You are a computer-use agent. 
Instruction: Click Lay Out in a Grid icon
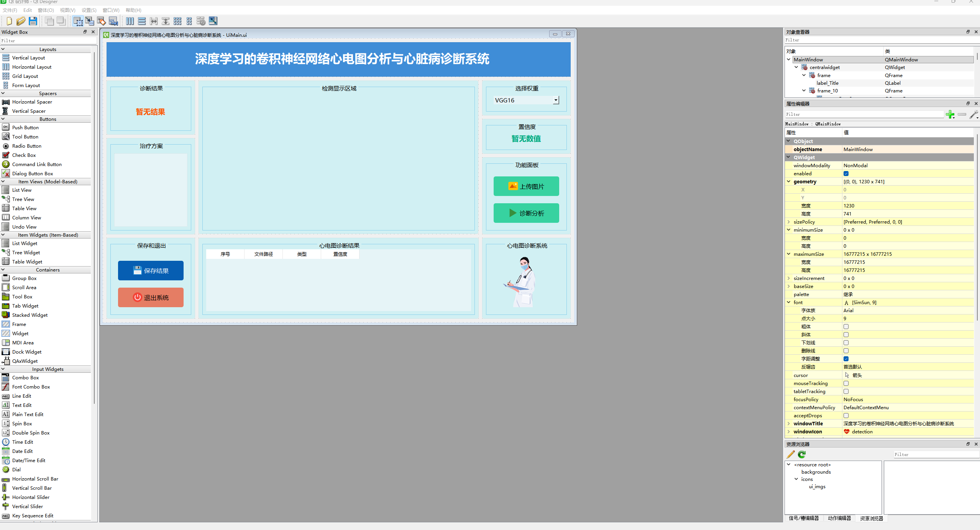[177, 21]
